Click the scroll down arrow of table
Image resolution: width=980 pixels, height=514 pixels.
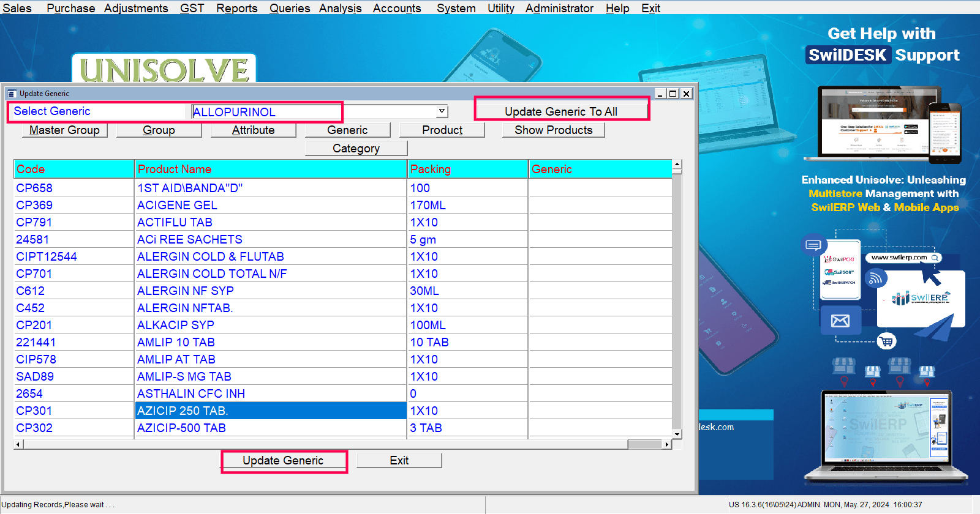point(677,434)
